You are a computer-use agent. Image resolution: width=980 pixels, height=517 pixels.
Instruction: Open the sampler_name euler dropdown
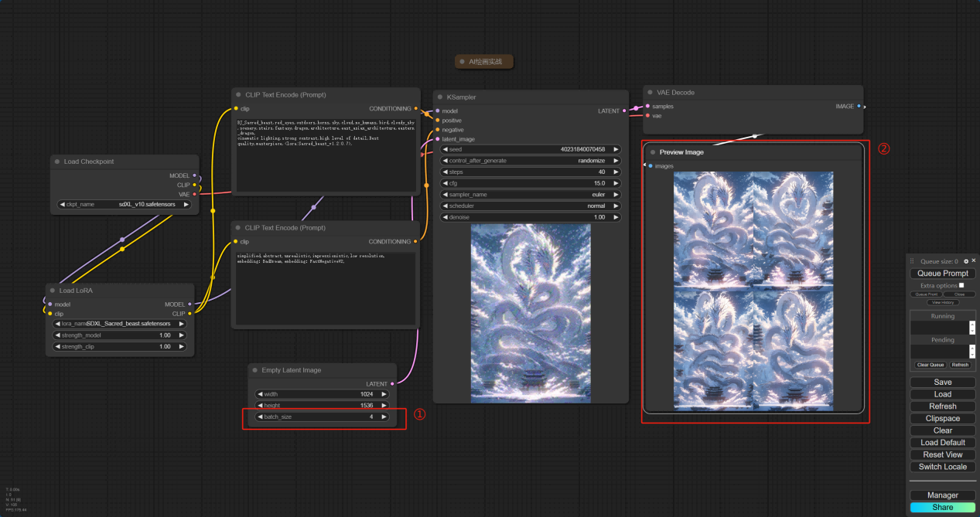pyautogui.click(x=531, y=195)
